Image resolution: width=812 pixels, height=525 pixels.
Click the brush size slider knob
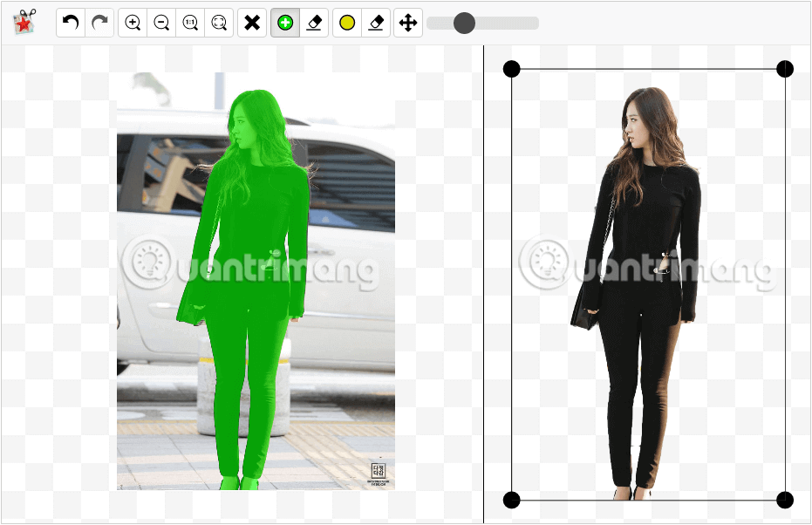pyautogui.click(x=464, y=24)
